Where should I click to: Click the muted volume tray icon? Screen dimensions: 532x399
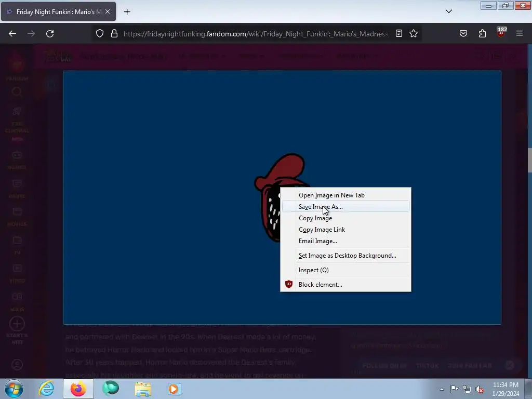click(x=480, y=389)
